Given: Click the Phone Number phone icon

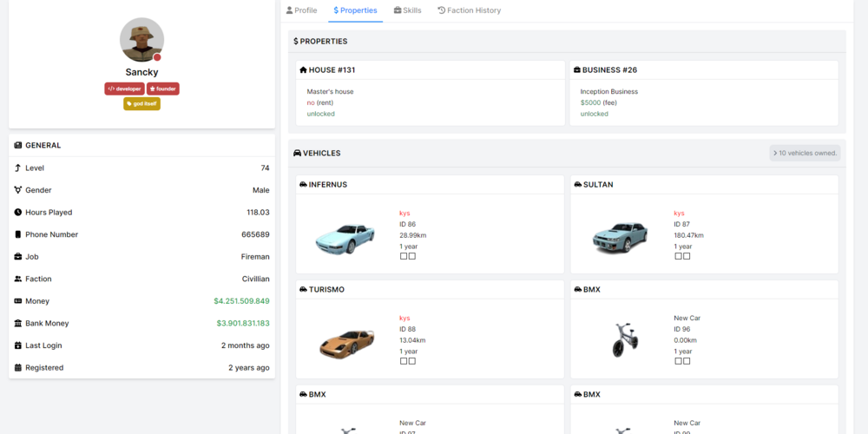Looking at the screenshot, I should [17, 234].
